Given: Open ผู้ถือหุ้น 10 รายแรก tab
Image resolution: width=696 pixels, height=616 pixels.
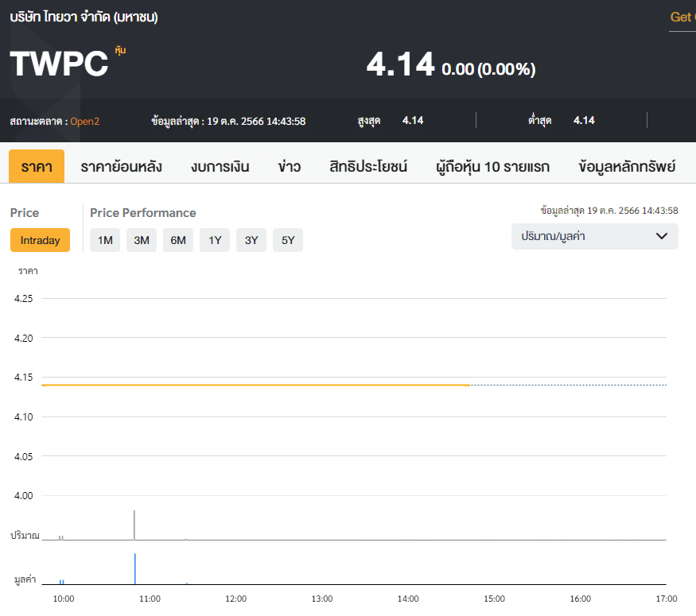Looking at the screenshot, I should (x=492, y=167).
